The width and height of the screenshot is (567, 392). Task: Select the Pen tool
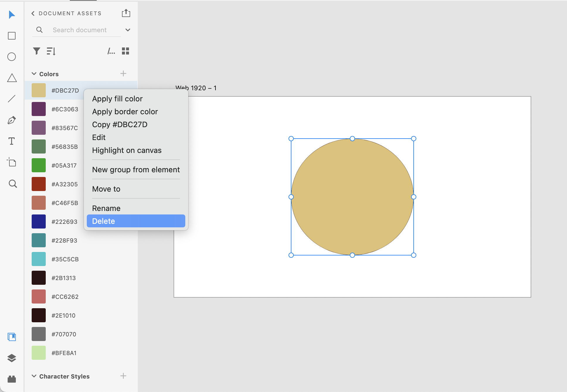click(x=12, y=120)
